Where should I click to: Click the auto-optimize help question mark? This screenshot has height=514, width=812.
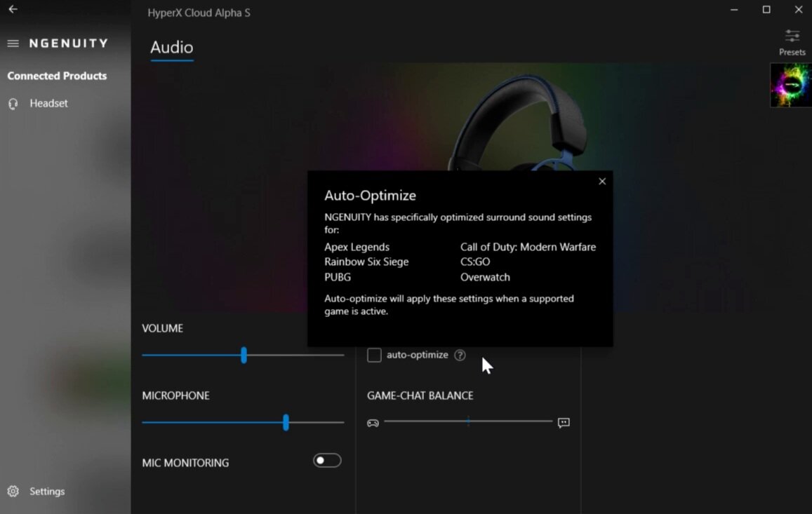[x=460, y=355]
